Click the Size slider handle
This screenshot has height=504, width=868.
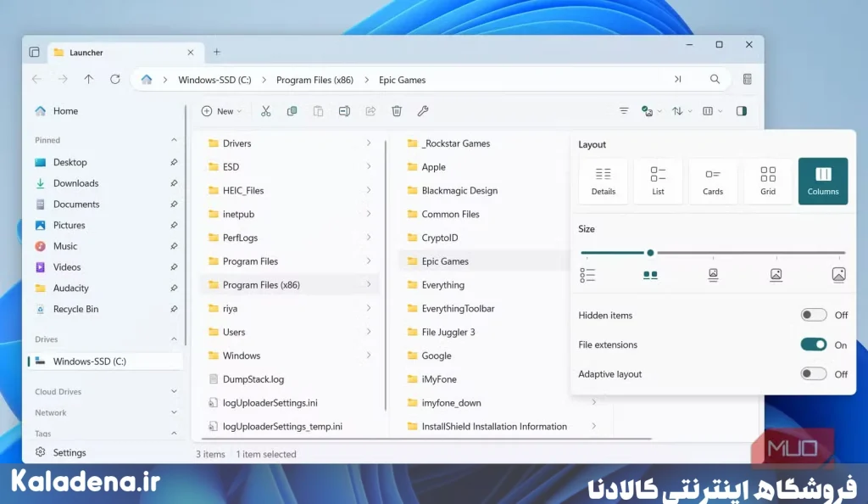(x=650, y=253)
